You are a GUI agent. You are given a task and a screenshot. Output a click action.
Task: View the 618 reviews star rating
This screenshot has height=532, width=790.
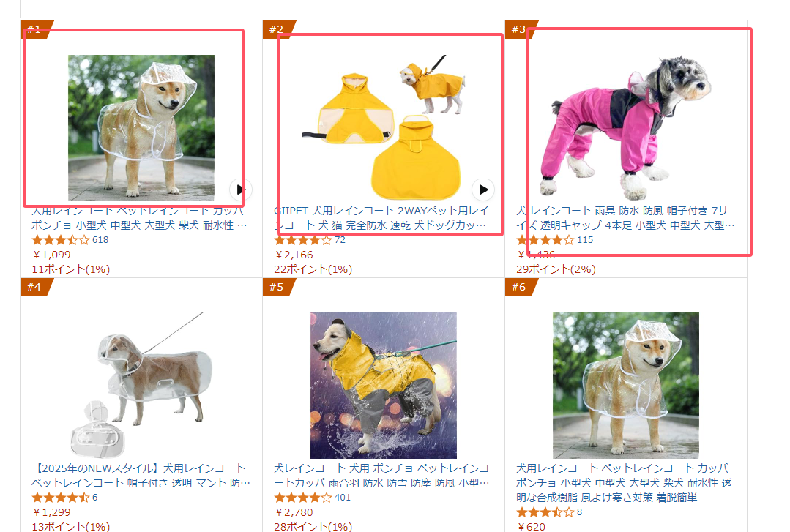(61, 240)
